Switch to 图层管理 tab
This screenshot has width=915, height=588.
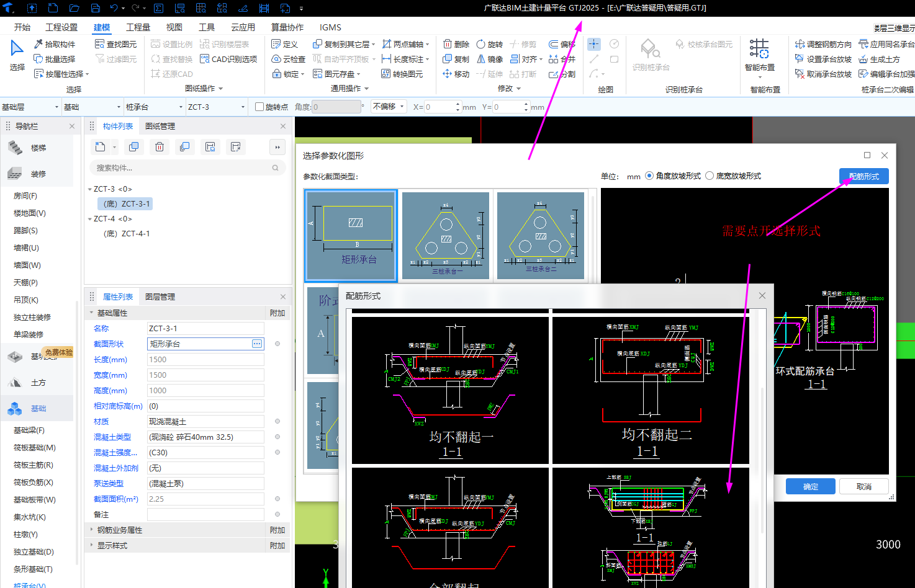click(x=160, y=296)
